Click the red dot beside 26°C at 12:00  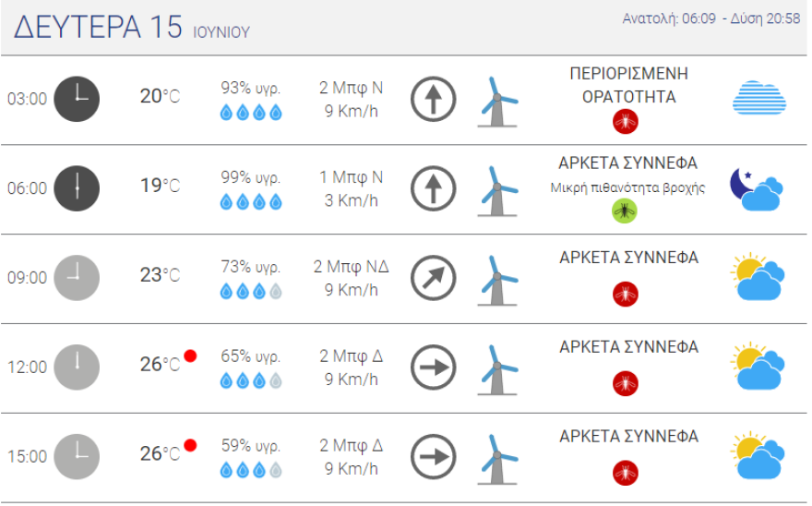point(190,355)
